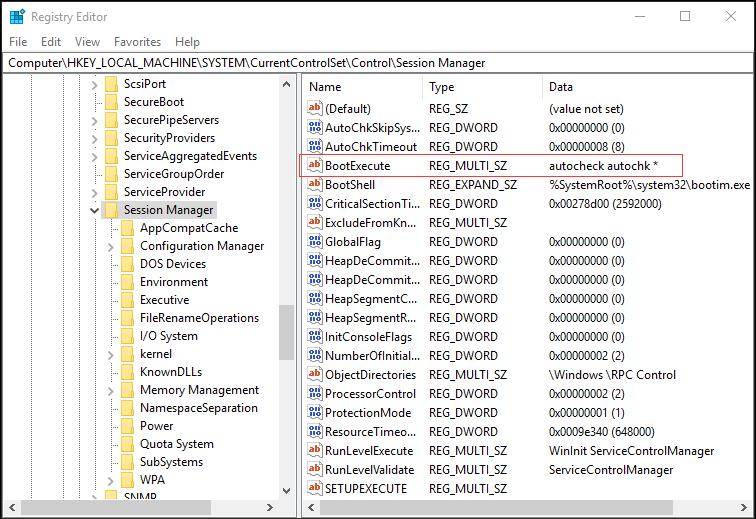
Task: Click the BootExecute value string icon
Action: (x=314, y=165)
